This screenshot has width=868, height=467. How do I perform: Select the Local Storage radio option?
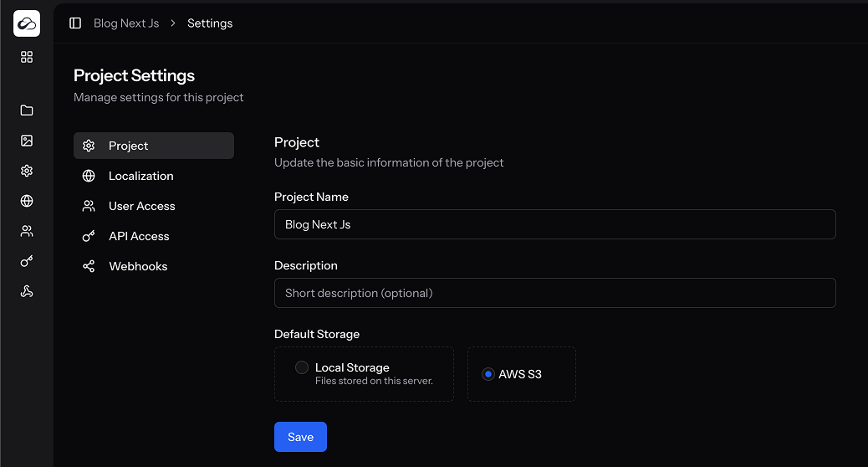click(302, 367)
